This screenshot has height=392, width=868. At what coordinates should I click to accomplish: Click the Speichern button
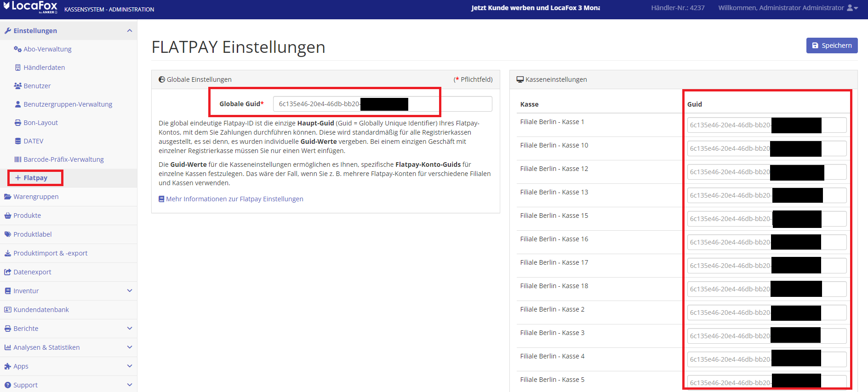coord(832,45)
